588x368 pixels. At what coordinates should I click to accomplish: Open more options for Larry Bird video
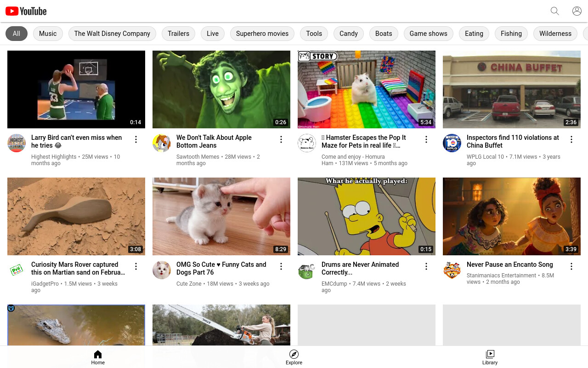[136, 139]
